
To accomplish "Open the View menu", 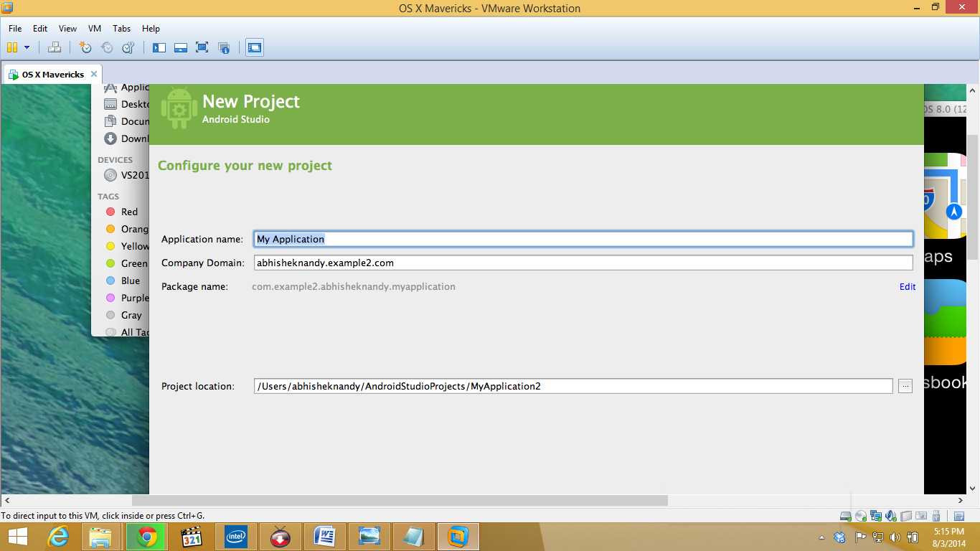I will [x=67, y=29].
